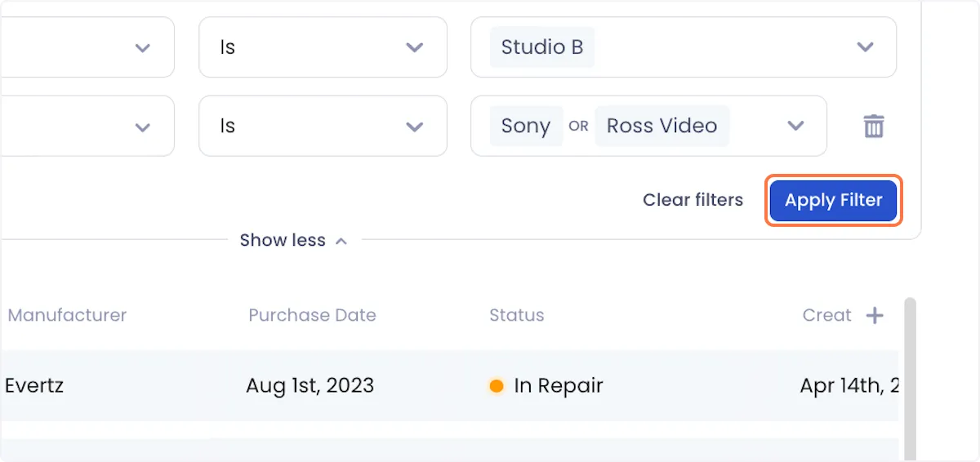Click the Aug 1st, 2023 purchase date cell
Viewport: 980px width, 462px height.
(x=310, y=385)
